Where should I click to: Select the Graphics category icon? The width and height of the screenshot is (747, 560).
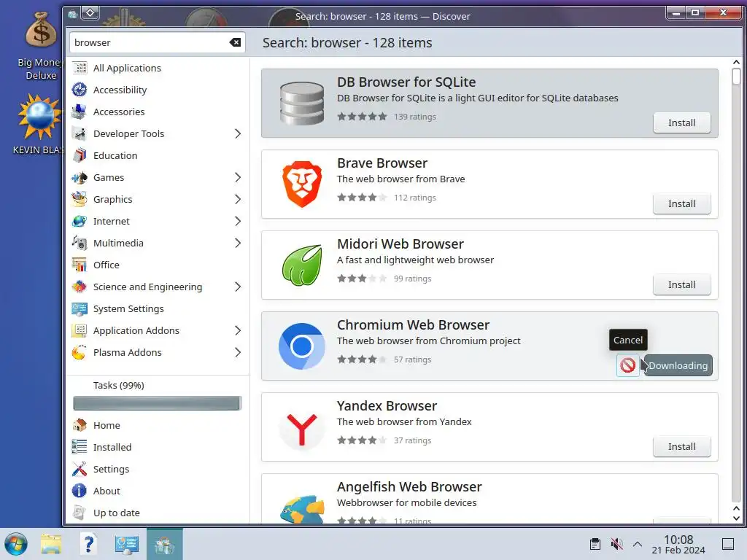tap(80, 200)
